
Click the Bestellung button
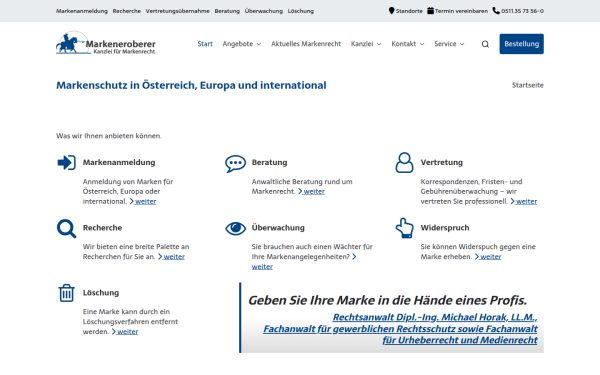pos(521,44)
